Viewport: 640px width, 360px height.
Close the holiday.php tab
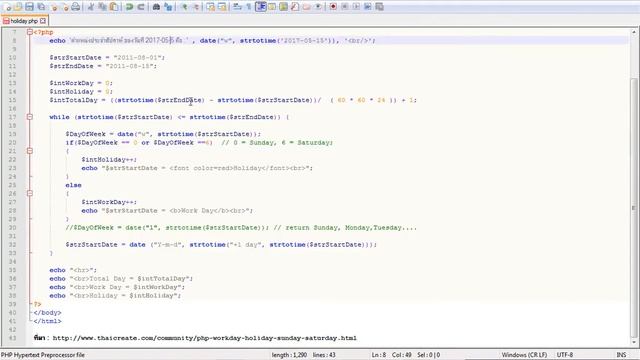(43, 21)
